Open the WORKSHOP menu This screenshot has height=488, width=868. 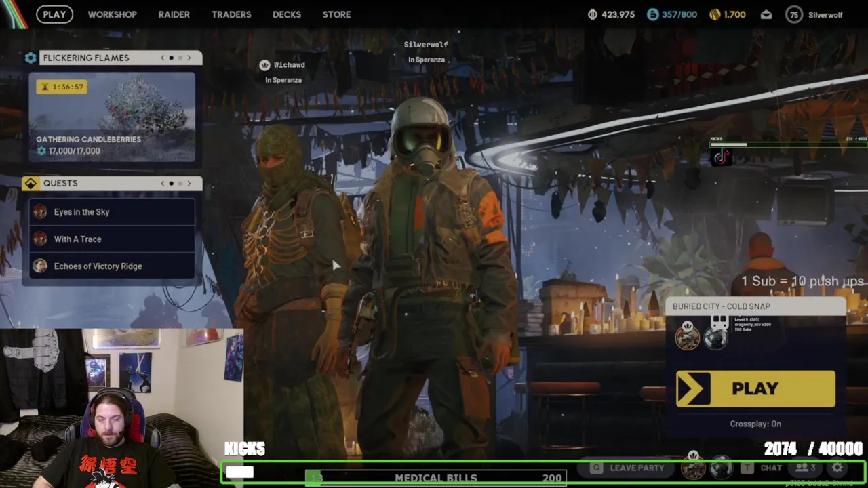pyautogui.click(x=112, y=14)
